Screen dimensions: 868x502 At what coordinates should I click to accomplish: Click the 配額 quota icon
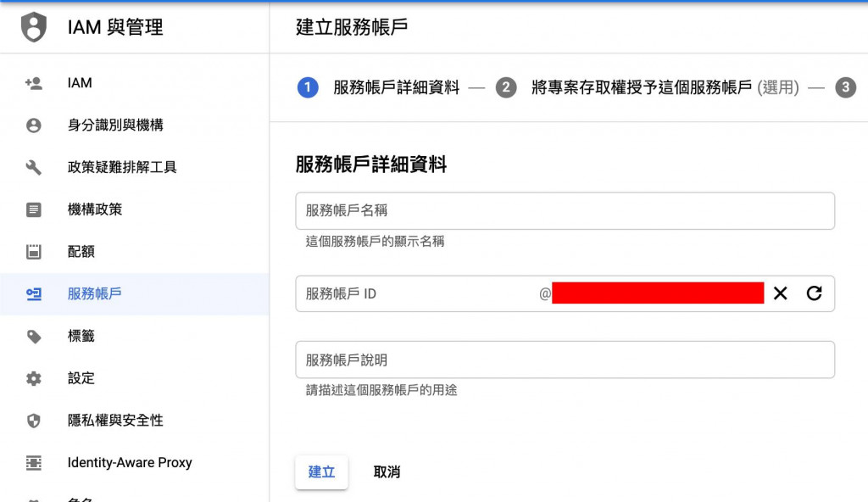[33, 252]
